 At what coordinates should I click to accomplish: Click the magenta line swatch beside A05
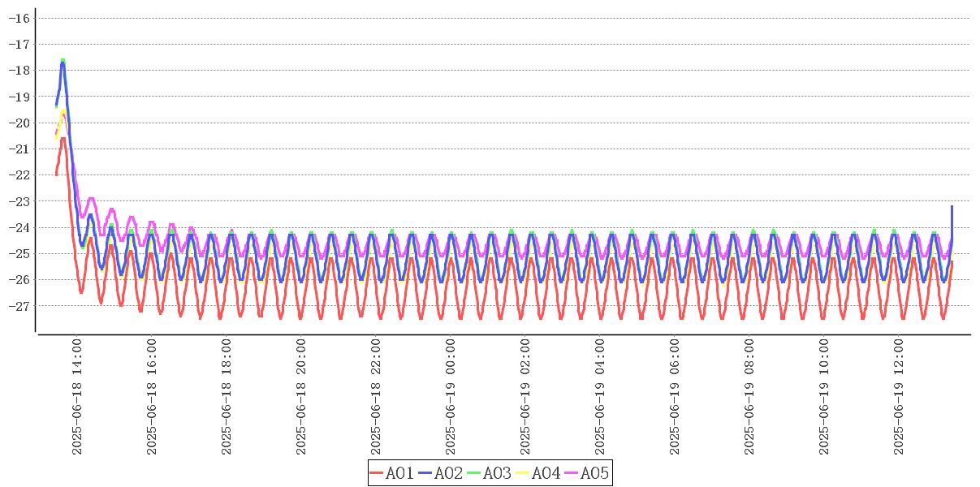click(572, 473)
